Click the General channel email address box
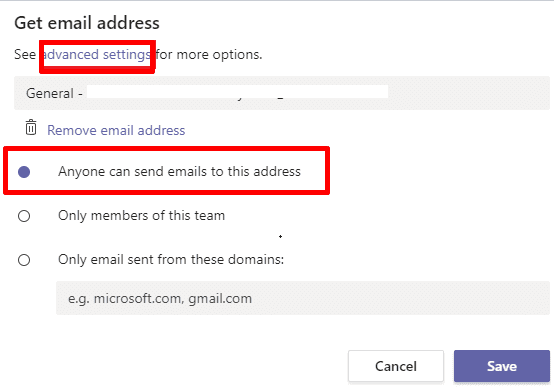This screenshot has width=554, height=388. 282,93
